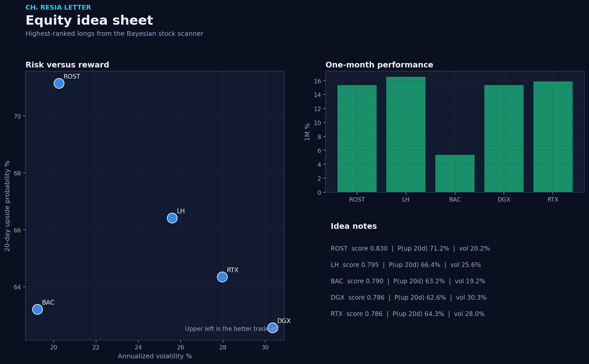Click the RTX performance bar
This screenshot has height=364, width=589.
pyautogui.click(x=553, y=137)
